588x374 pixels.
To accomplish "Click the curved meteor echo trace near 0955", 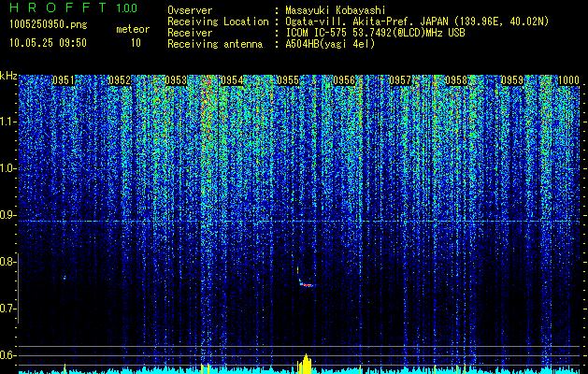I will (306, 278).
